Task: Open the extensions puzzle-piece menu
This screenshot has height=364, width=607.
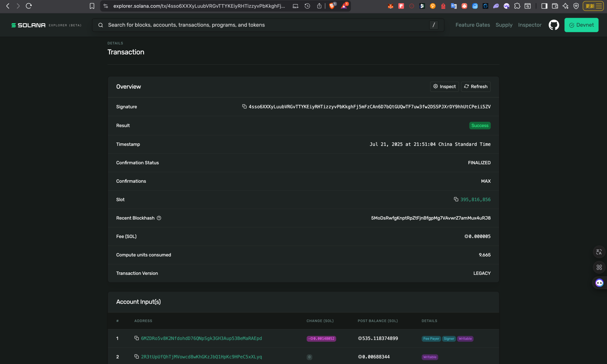Action: pos(517,6)
